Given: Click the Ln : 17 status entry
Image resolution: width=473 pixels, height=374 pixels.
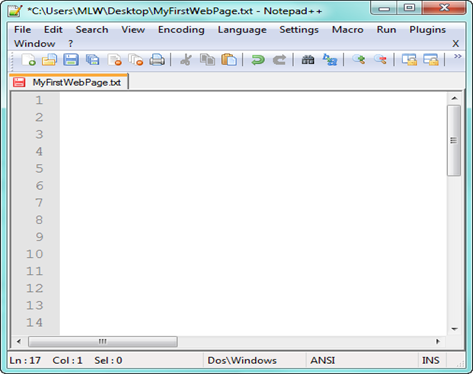Looking at the screenshot, I should [25, 360].
